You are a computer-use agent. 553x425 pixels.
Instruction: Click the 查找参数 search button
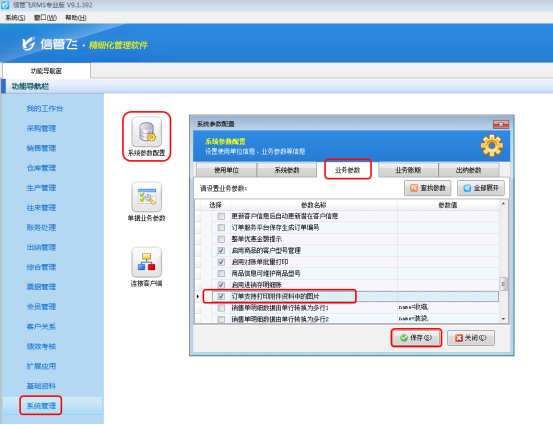coord(428,188)
